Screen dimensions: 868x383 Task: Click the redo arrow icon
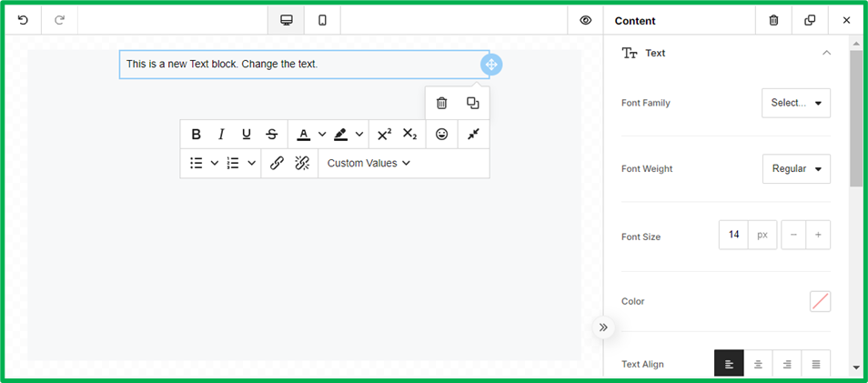pos(59,21)
